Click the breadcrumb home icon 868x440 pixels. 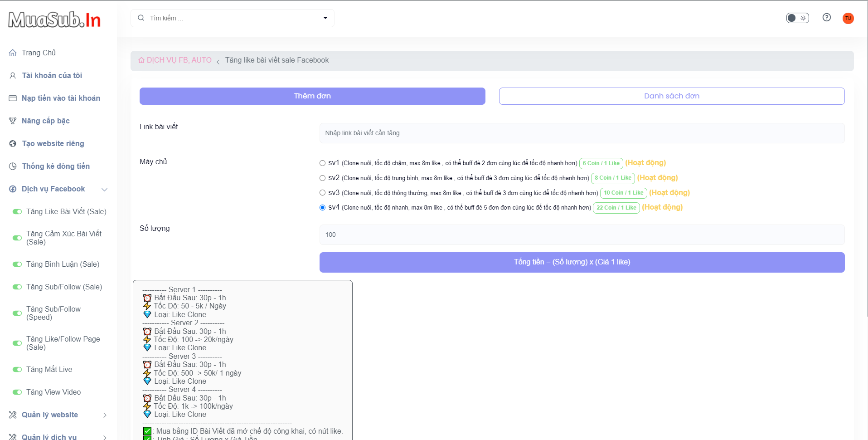pyautogui.click(x=141, y=60)
